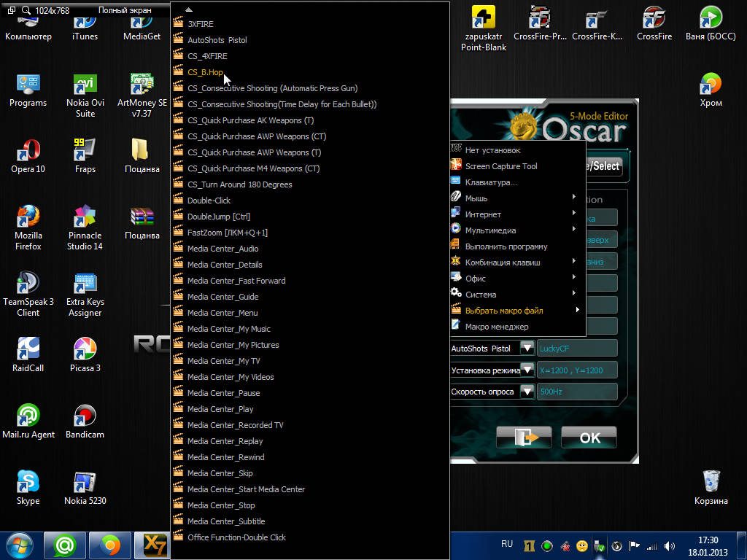747x560 pixels.
Task: Open Nokia 5230 desktop icon
Action: (85, 488)
